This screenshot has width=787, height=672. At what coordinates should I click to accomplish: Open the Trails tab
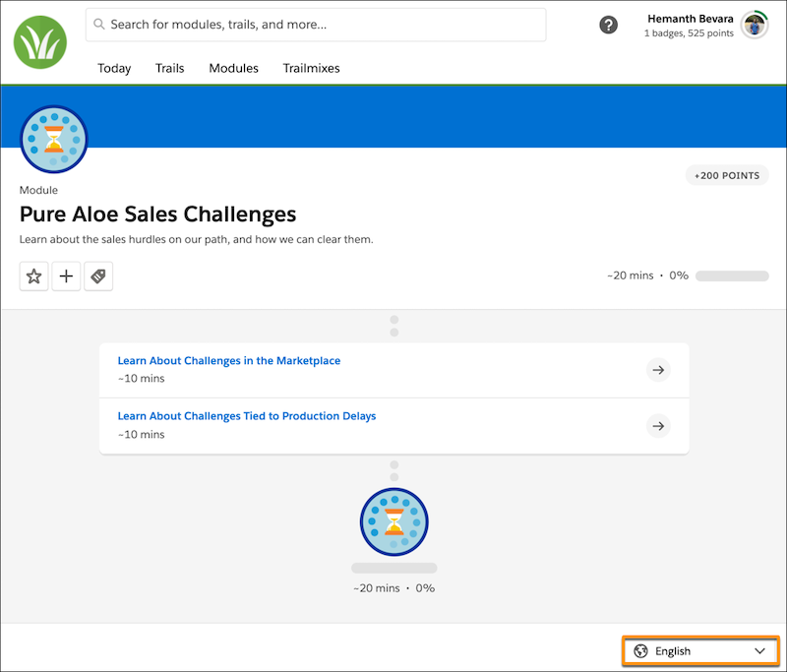169,68
